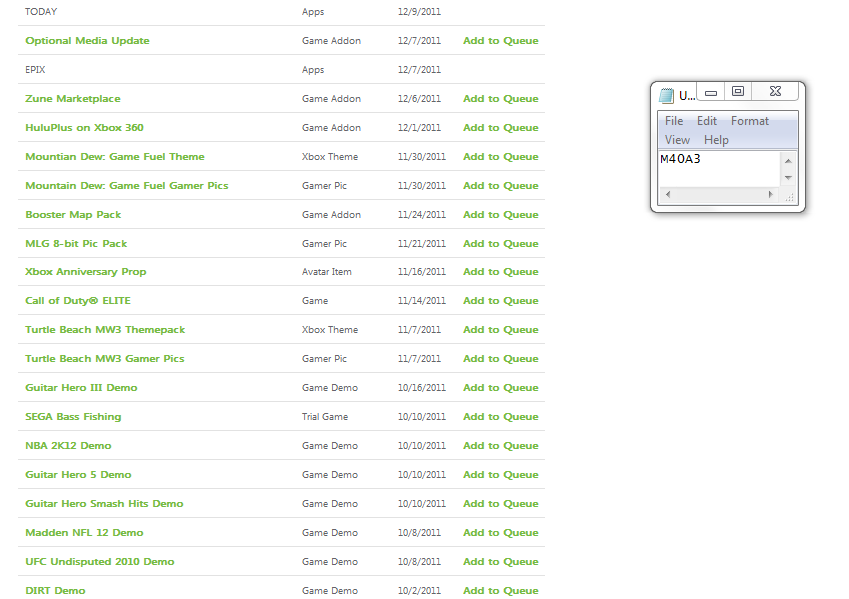Add Madden NFL 12 Demo to queue

pos(501,533)
